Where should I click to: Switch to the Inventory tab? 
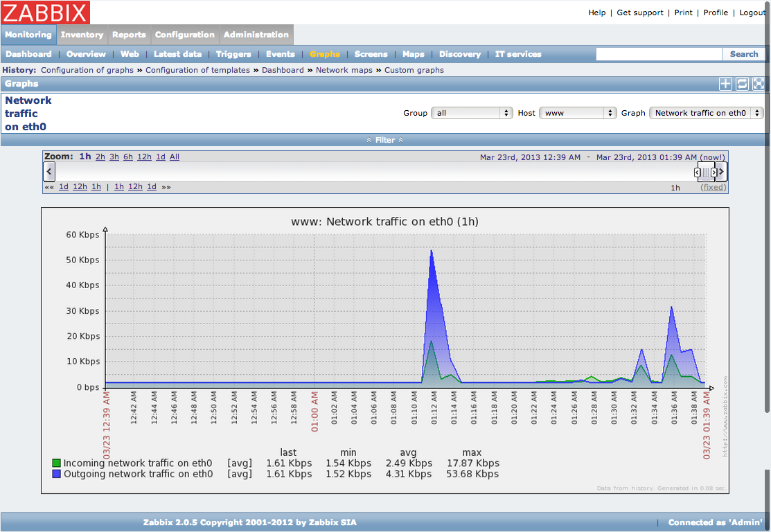82,35
